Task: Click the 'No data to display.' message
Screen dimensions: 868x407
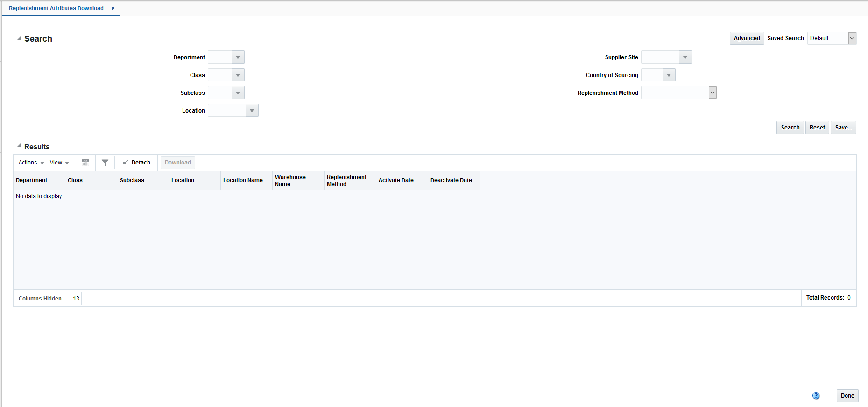Action: pyautogui.click(x=39, y=196)
